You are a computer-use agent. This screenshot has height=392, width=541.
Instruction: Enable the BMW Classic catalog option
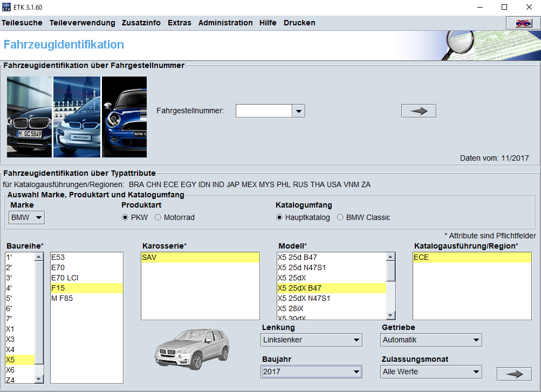point(340,217)
